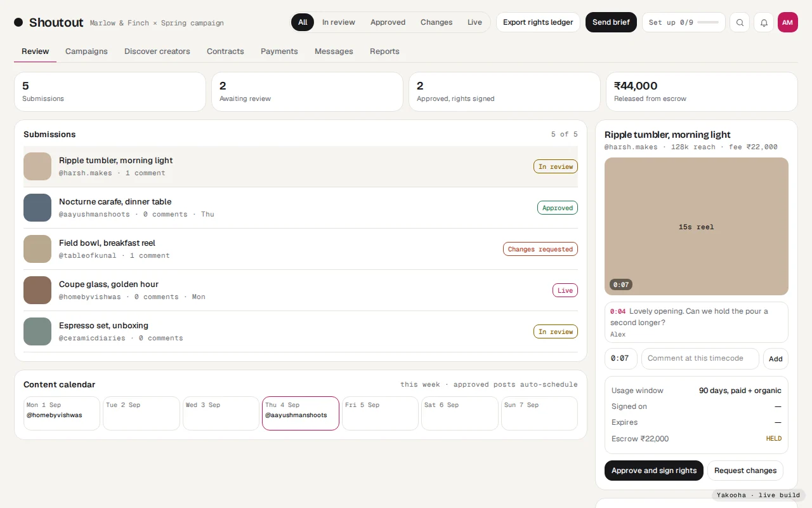The height and width of the screenshot is (508, 812).
Task: Switch to the Campaigns tab
Action: pyautogui.click(x=86, y=51)
